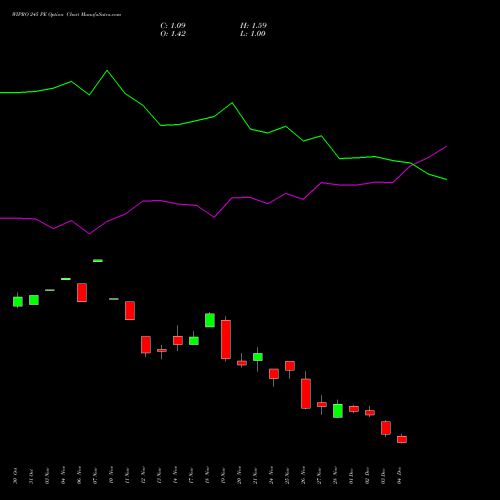Select the 04 Nov date label

tap(63, 476)
